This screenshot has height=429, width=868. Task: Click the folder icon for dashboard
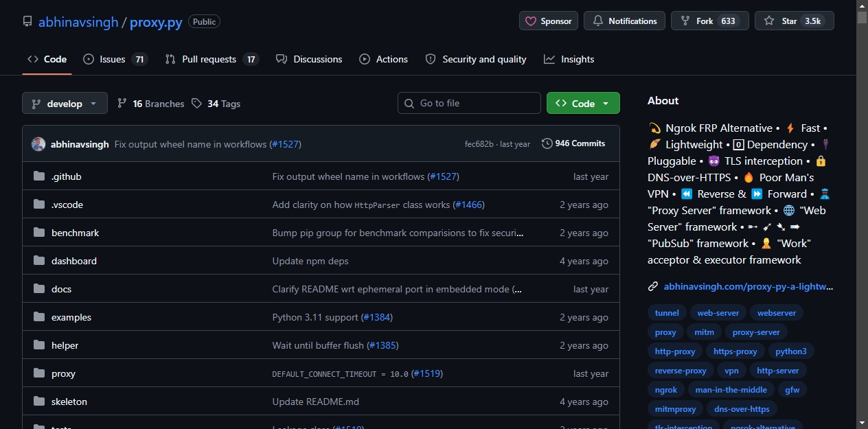(38, 261)
